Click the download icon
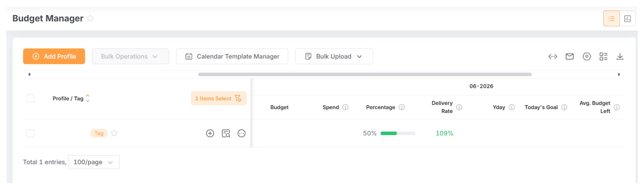This screenshot has height=184, width=644. (x=620, y=56)
